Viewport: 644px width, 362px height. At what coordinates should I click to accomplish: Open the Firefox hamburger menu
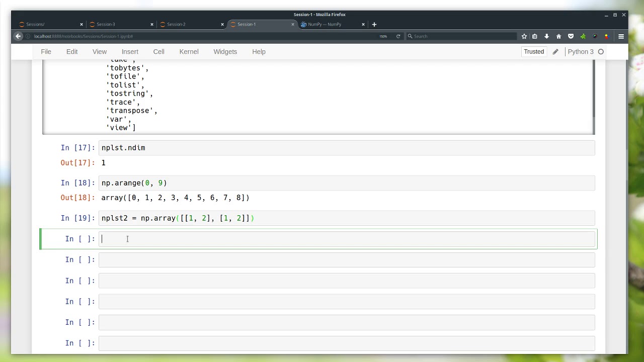pyautogui.click(x=621, y=36)
